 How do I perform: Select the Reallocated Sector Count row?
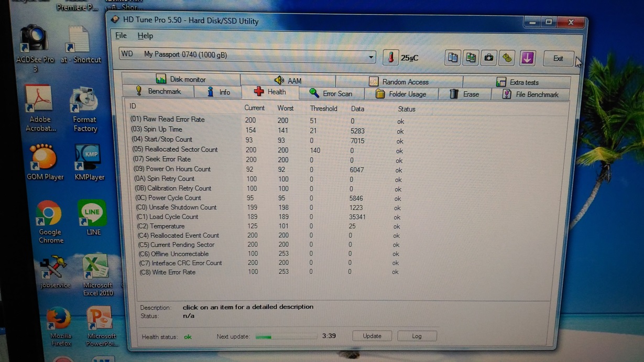pyautogui.click(x=181, y=149)
